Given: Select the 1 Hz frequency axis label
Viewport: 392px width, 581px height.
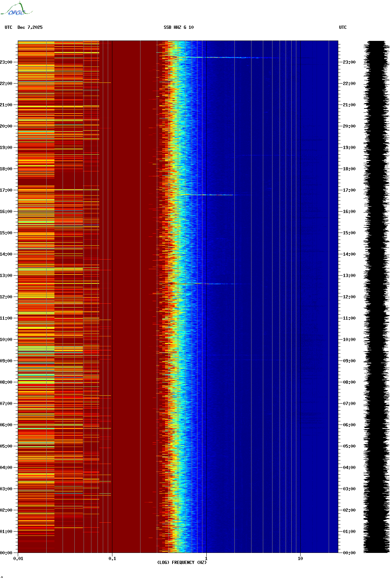Looking at the screenshot, I should (x=206, y=559).
